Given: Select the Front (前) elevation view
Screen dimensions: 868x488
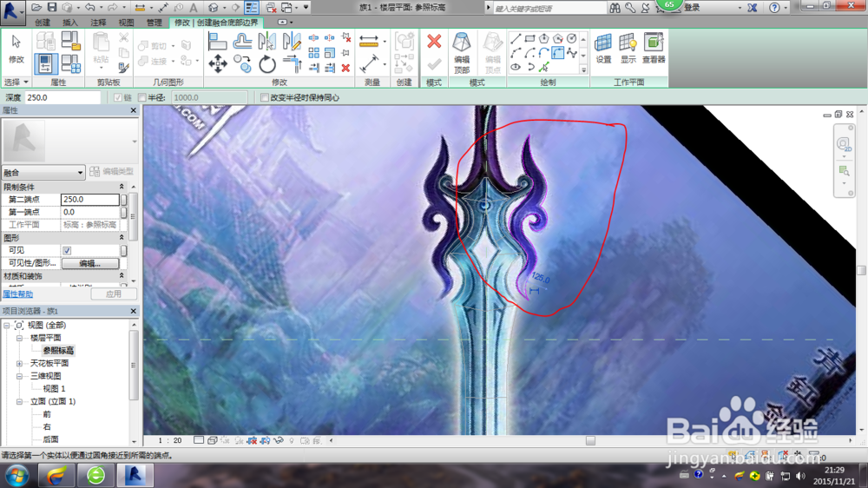Looking at the screenshot, I should (47, 414).
